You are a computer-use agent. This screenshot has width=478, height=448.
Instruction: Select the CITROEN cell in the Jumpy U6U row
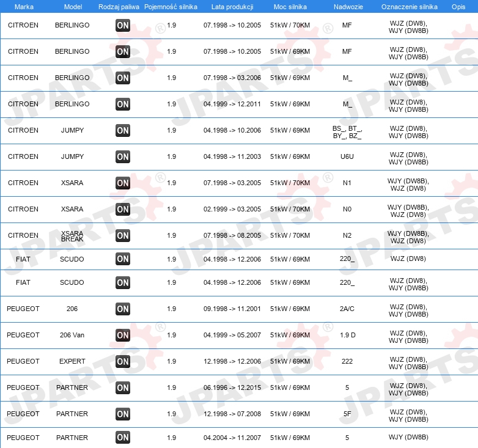[23, 156]
